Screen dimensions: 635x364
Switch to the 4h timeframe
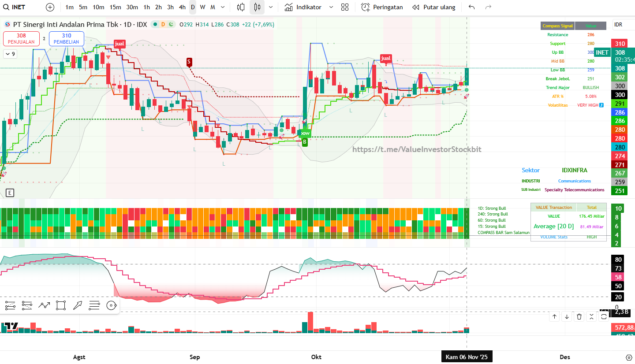(x=182, y=7)
